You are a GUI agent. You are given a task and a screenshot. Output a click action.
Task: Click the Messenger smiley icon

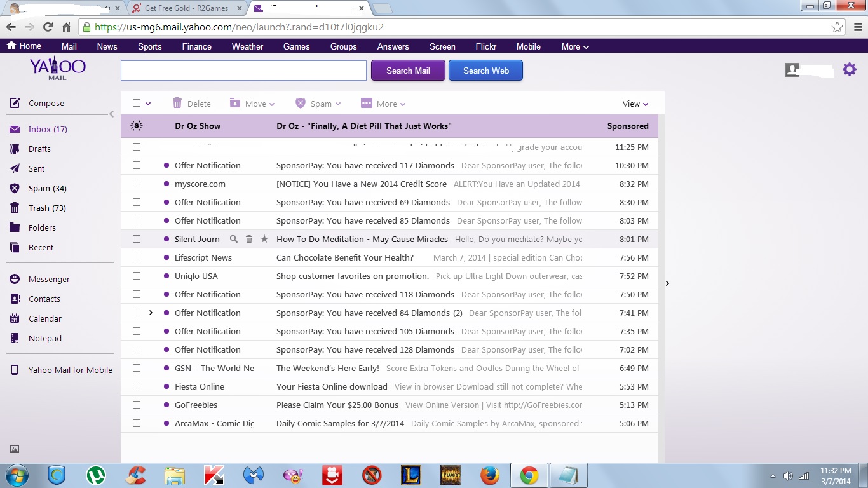coord(15,279)
